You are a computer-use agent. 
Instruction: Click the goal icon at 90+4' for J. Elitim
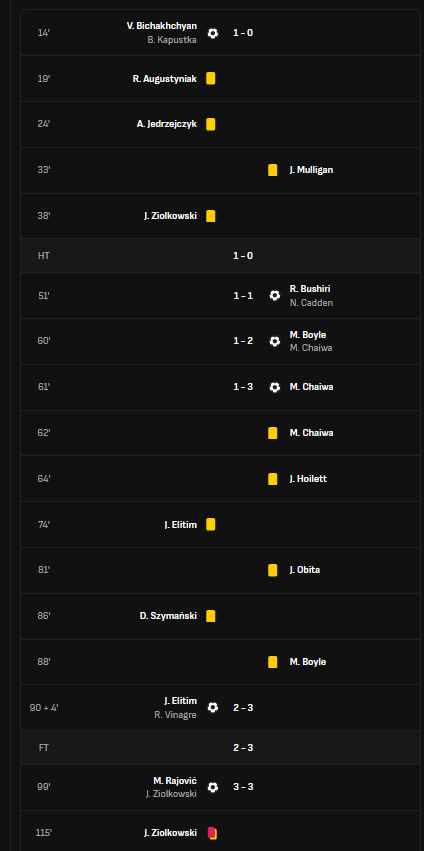(213, 707)
